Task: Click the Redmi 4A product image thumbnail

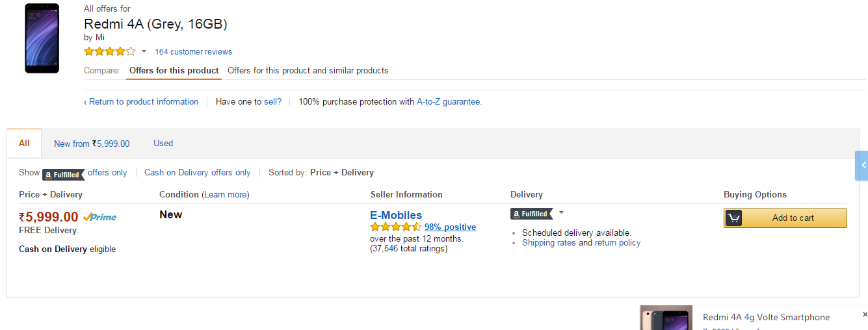Action: click(42, 38)
